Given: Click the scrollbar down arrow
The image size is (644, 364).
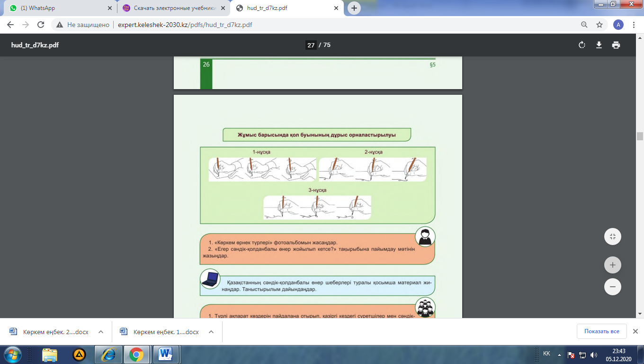Looking at the screenshot, I should click(x=640, y=313).
